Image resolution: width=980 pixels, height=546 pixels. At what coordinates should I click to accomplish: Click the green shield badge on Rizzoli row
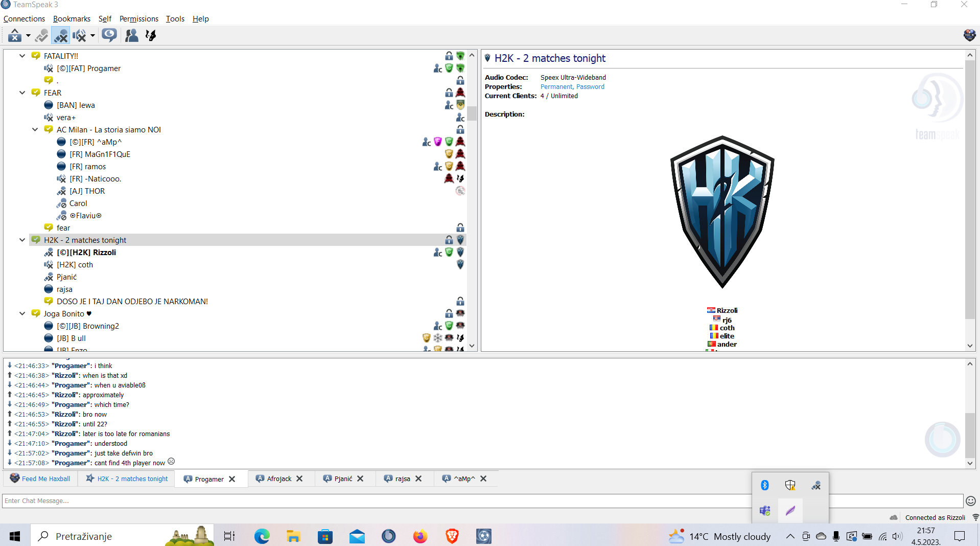click(449, 252)
